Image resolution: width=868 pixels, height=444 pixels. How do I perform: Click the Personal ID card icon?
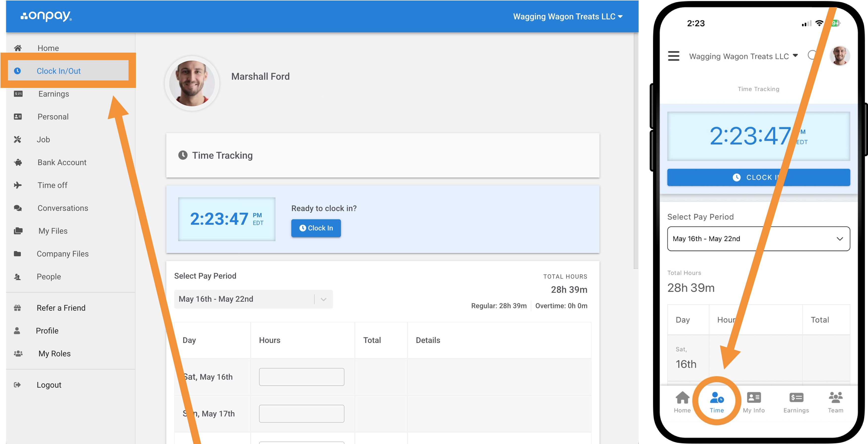click(18, 117)
